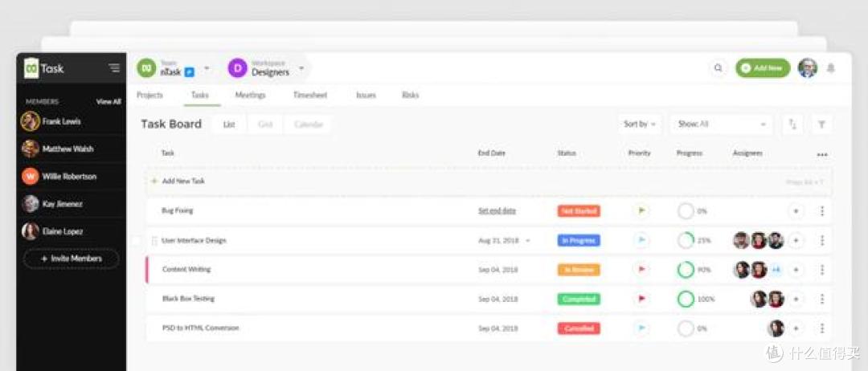Open notifications bell icon
Image resolution: width=868 pixels, height=371 pixels.
(x=830, y=68)
